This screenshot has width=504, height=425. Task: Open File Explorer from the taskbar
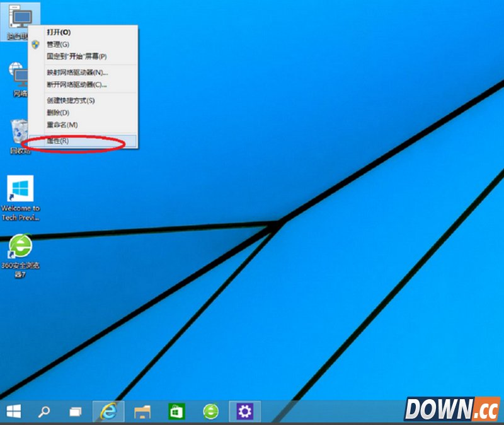(141, 410)
